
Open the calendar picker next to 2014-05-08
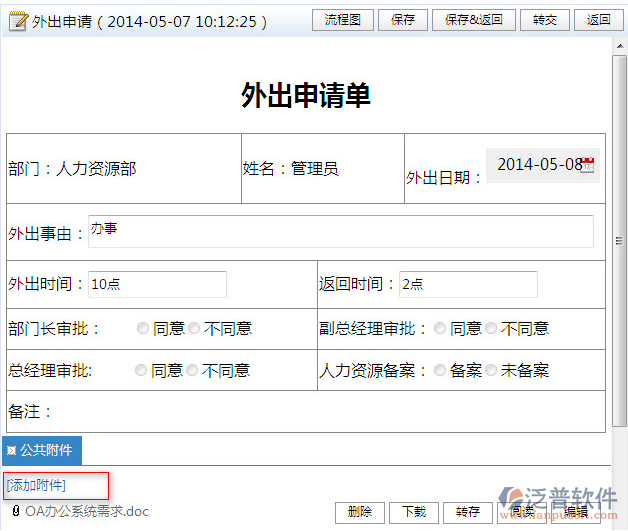click(x=587, y=165)
